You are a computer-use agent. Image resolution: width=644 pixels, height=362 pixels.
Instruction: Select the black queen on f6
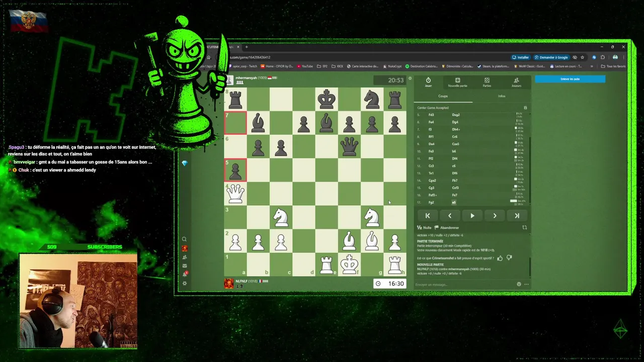click(349, 146)
